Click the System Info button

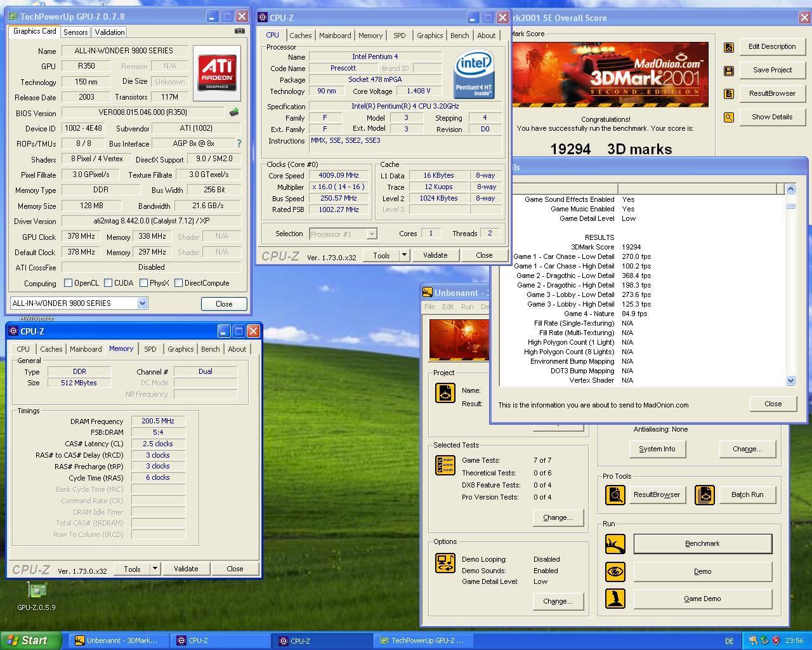[x=657, y=449]
